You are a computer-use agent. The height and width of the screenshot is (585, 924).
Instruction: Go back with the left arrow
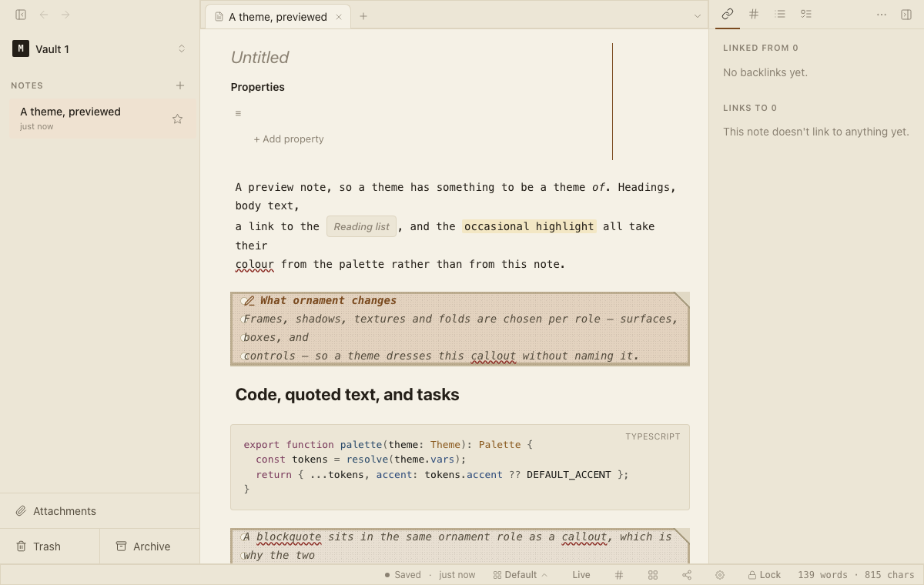pyautogui.click(x=44, y=15)
